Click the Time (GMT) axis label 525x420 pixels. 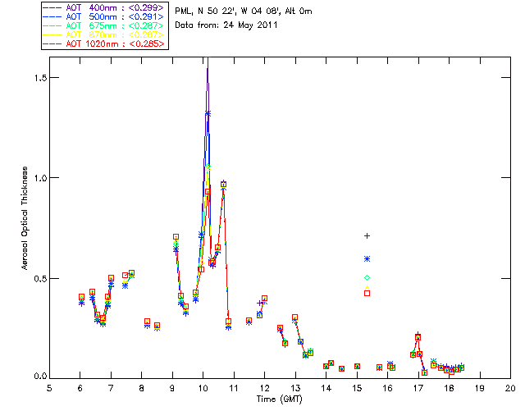[279, 399]
